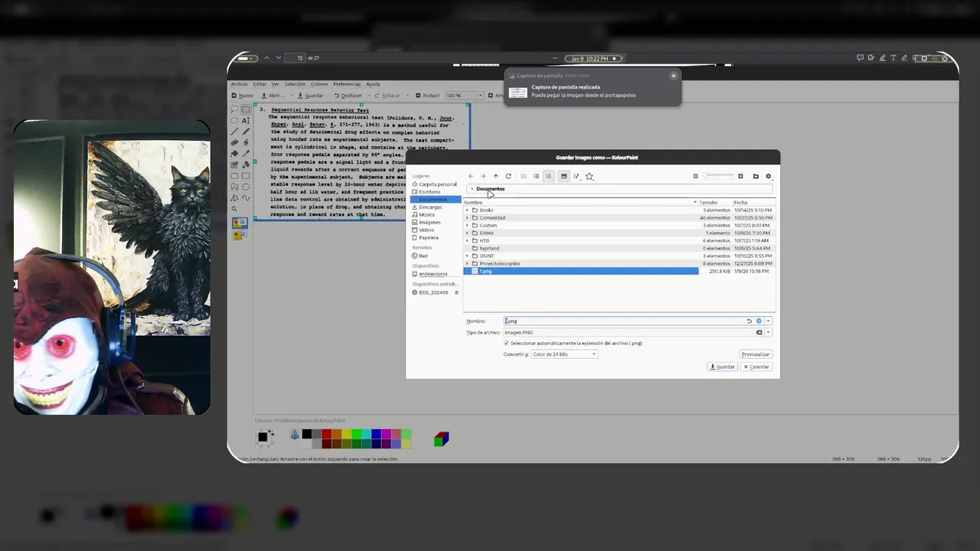This screenshot has width=980, height=551.
Task: Open the 100 % zoom combo box
Action: (x=465, y=96)
